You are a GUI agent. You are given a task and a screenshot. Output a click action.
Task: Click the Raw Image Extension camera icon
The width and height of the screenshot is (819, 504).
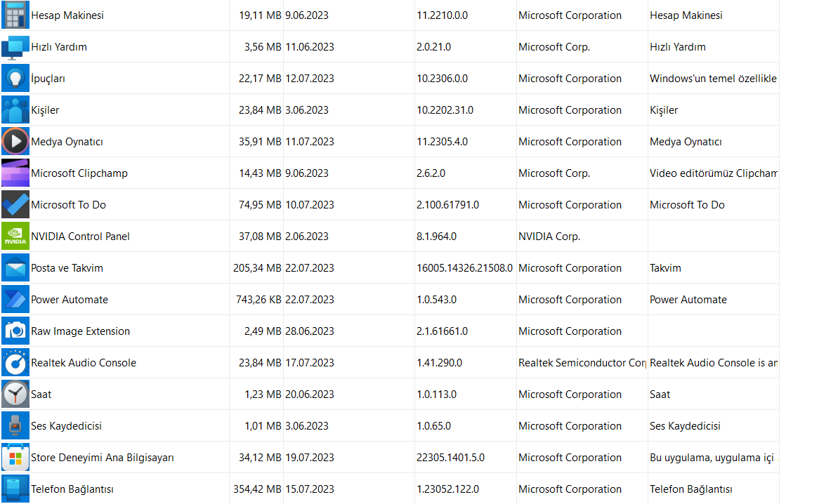point(15,331)
